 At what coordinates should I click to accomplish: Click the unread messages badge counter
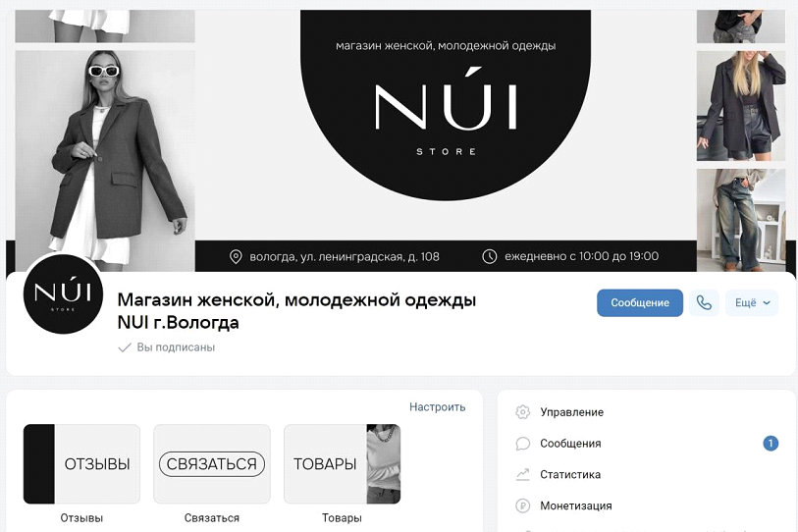[x=771, y=444]
